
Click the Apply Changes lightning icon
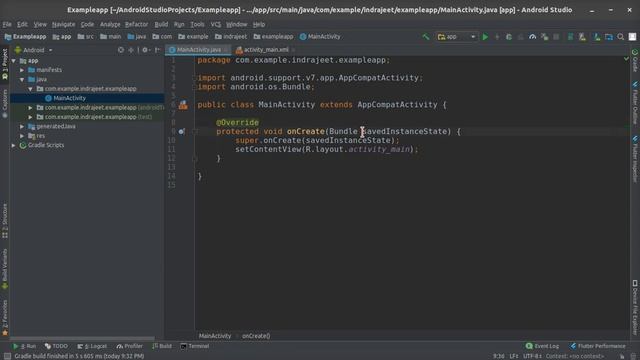pyautogui.click(x=497, y=37)
